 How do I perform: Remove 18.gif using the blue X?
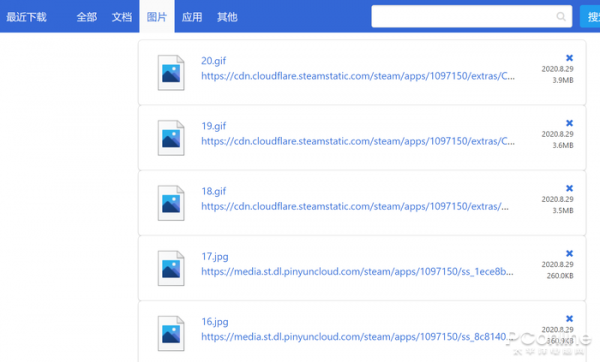coord(569,188)
